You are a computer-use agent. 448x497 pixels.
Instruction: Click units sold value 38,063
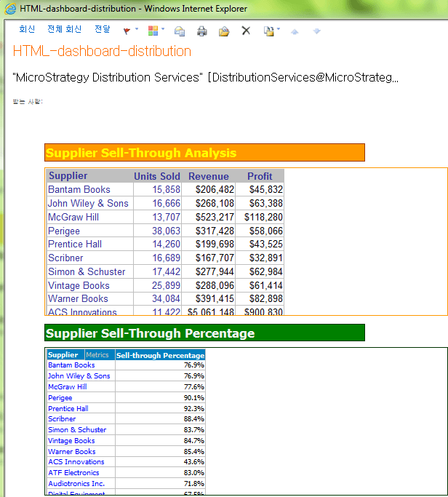(x=166, y=231)
